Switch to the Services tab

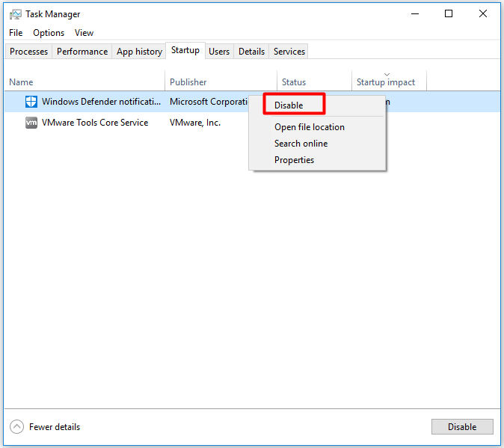289,52
